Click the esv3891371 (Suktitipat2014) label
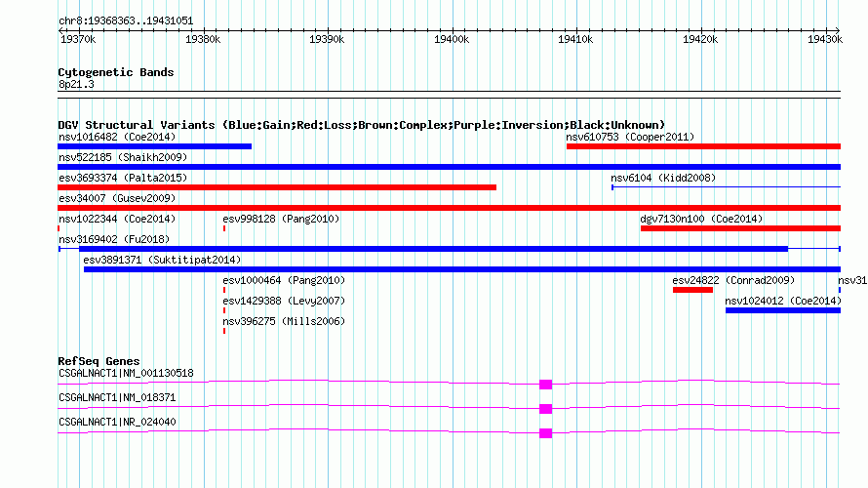 tap(162, 260)
